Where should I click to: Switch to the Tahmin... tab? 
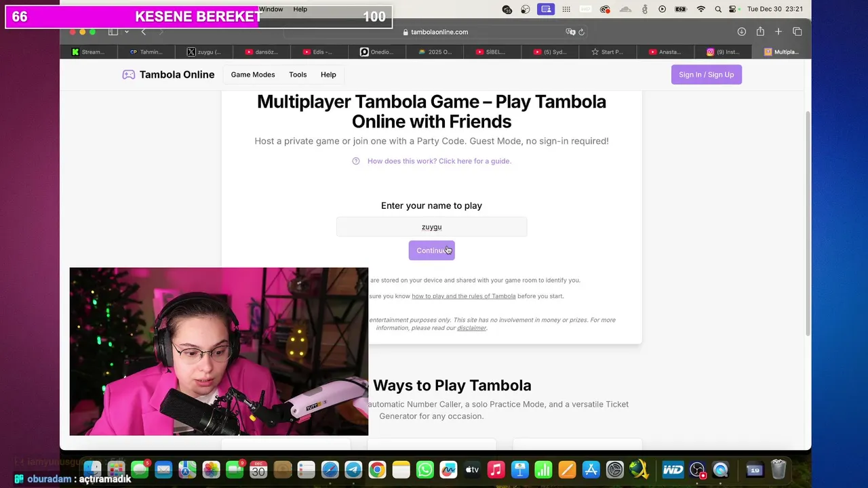point(146,52)
